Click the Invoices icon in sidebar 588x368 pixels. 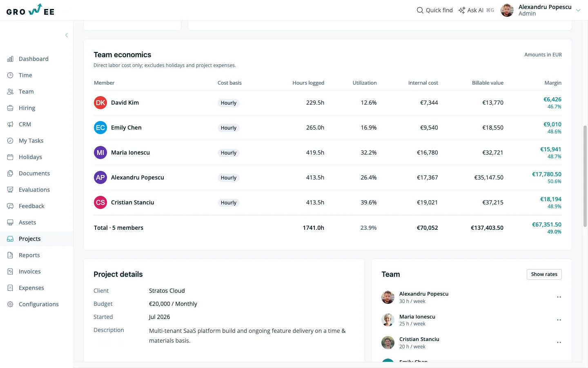click(x=10, y=272)
